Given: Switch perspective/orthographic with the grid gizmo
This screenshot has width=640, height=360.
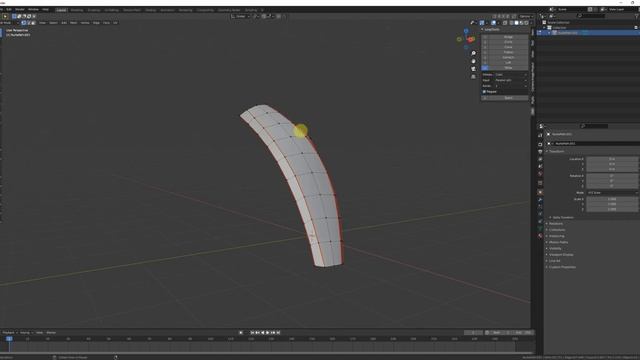Looking at the screenshot, I should (x=473, y=77).
